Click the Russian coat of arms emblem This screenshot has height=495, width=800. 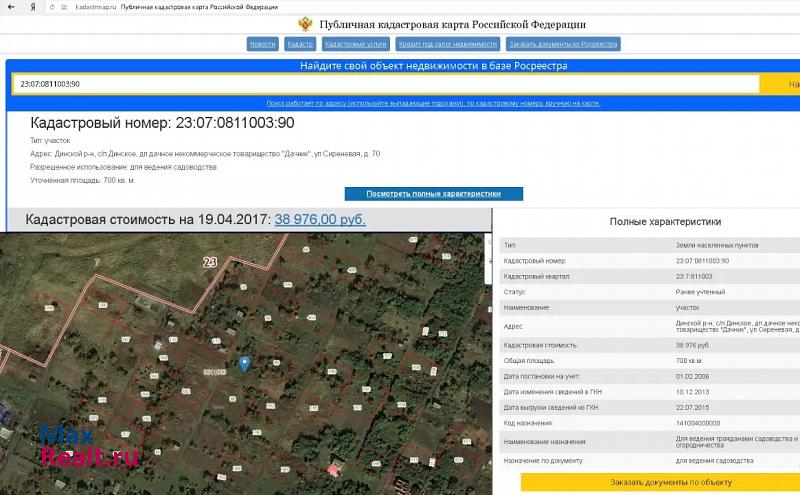point(304,24)
